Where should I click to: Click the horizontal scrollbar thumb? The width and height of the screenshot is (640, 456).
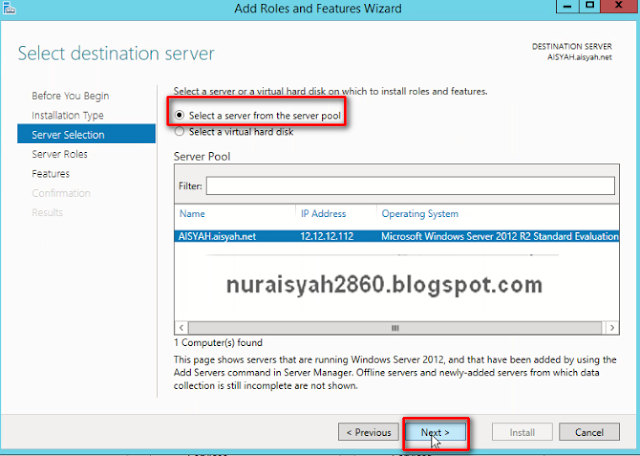tap(395, 328)
